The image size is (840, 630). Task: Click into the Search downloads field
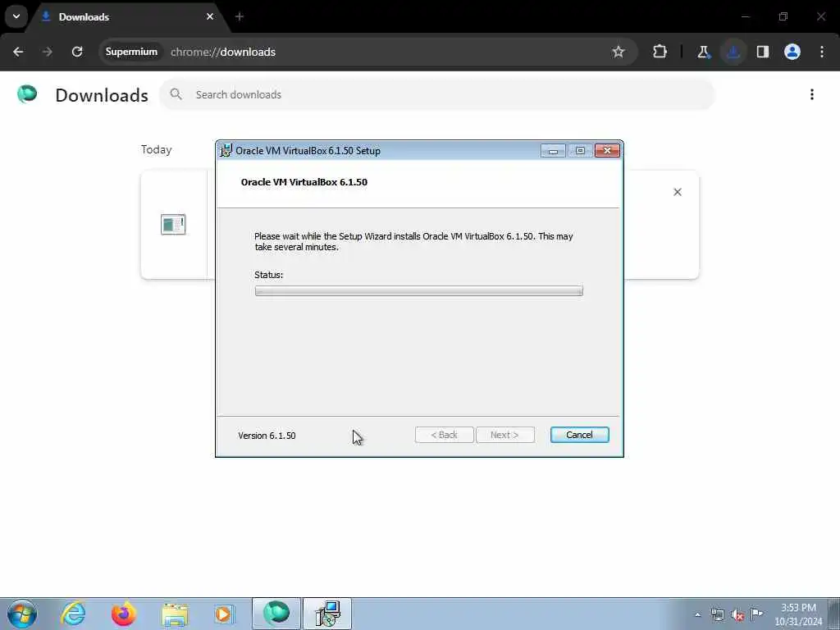437,94
